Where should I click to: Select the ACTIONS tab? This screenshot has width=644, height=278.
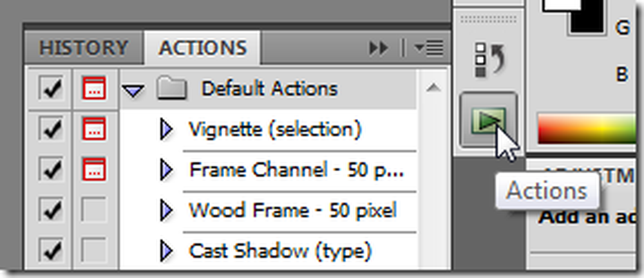point(202,48)
